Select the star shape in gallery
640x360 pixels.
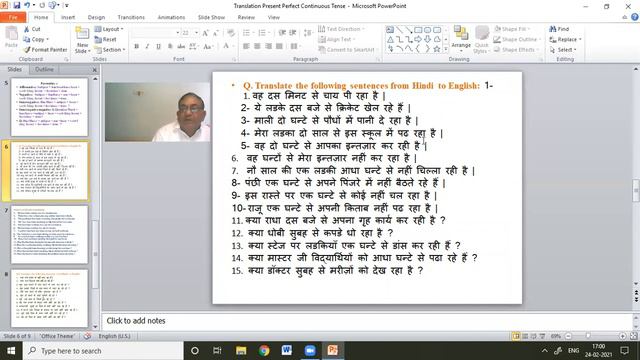point(437,49)
